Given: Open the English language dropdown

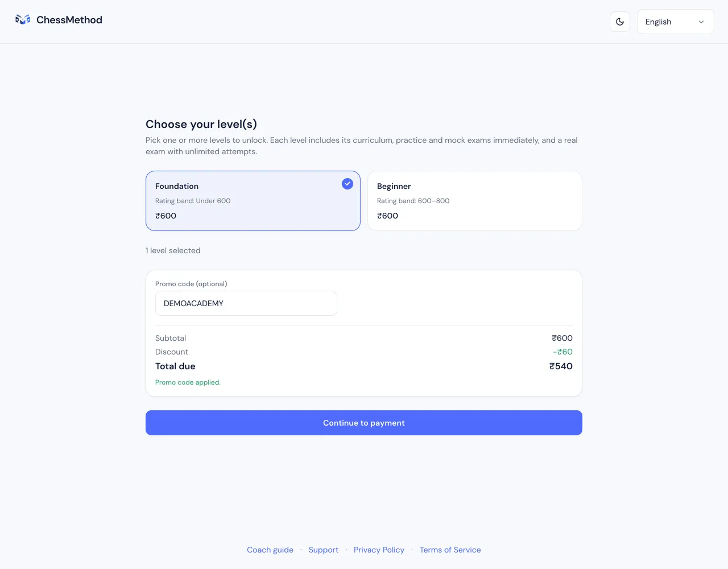Looking at the screenshot, I should pyautogui.click(x=675, y=22).
